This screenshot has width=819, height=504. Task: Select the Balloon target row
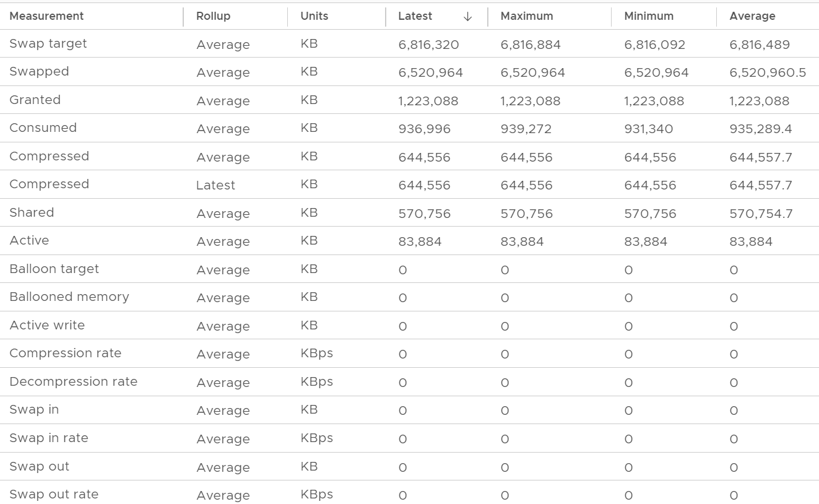pos(409,269)
